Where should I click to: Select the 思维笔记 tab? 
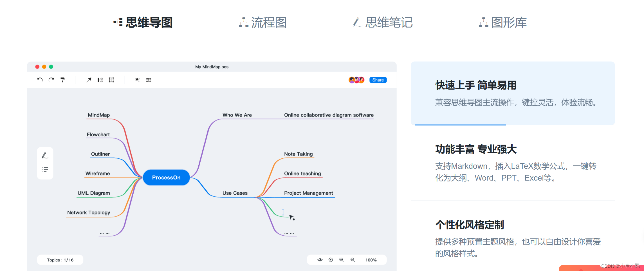click(x=383, y=22)
